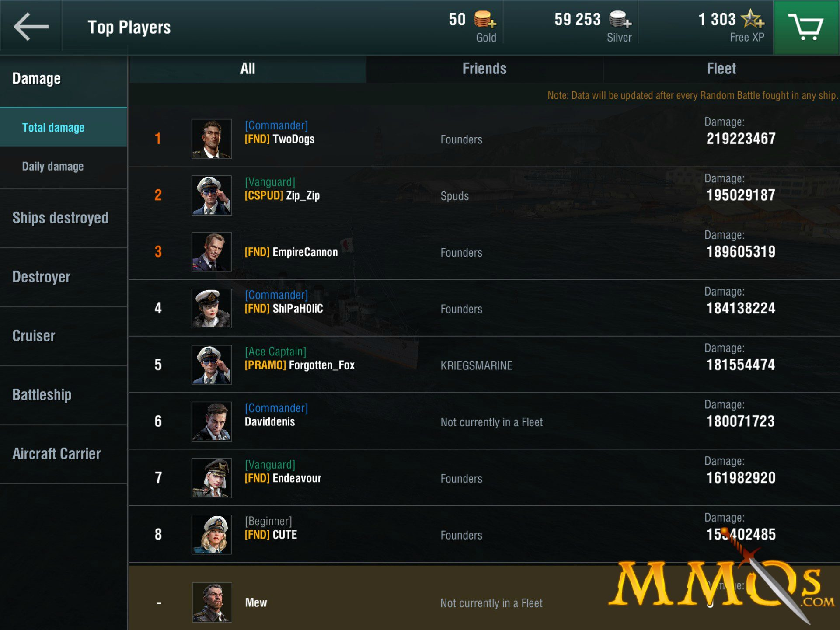Open Zip_Zip player avatar
Screen dimensions: 840x630
coord(212,195)
